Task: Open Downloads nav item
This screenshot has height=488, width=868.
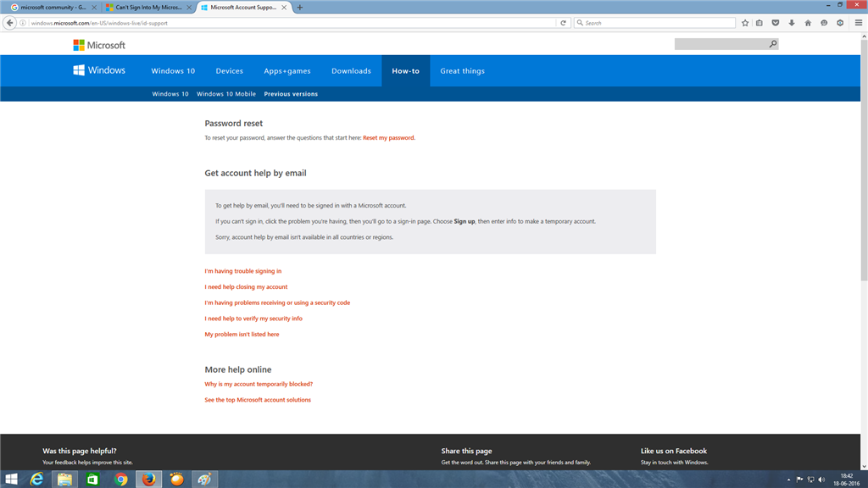Action: (x=351, y=71)
